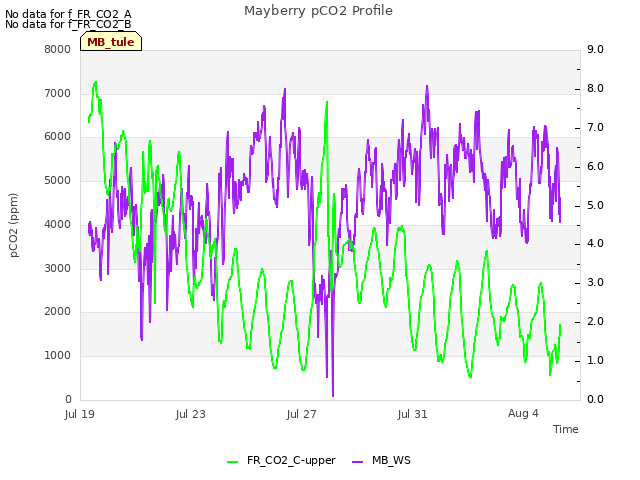Click the 'No data for f_FR_CO2_B' message

[68, 24]
